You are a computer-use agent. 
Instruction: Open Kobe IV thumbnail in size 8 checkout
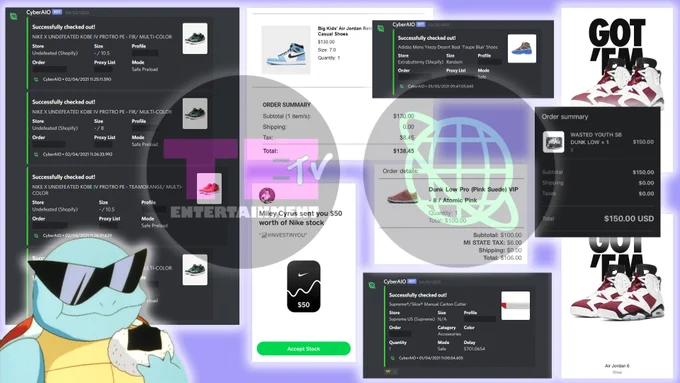coord(195,113)
